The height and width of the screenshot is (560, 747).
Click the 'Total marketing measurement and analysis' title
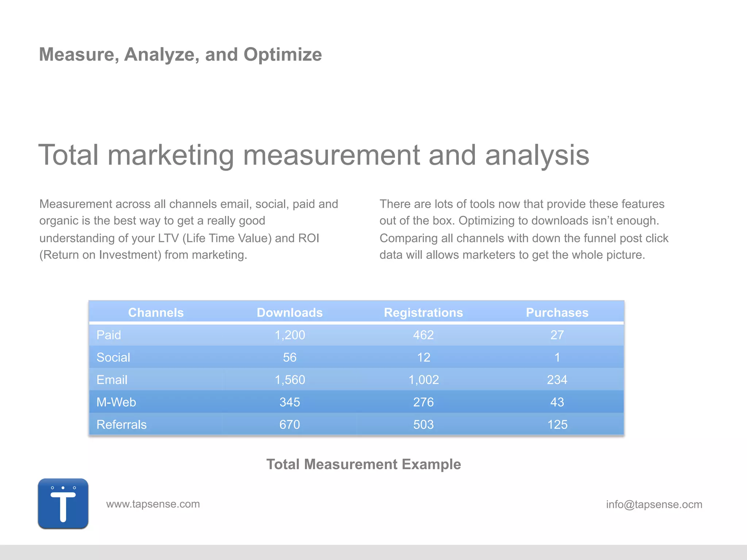pyautogui.click(x=314, y=155)
